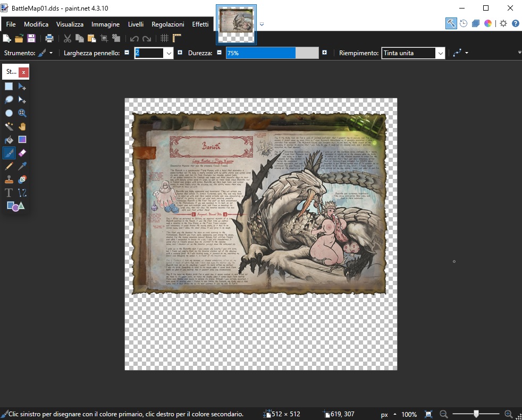Click the zoom in magnifier button
Image resolution: width=522 pixels, height=420 pixels.
tap(508, 414)
